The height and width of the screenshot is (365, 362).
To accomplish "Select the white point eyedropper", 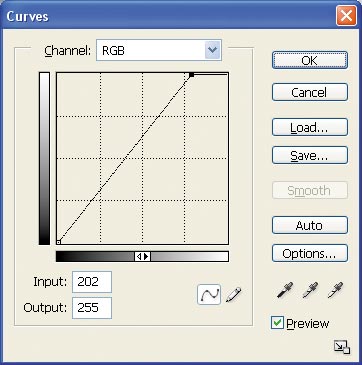I will (x=335, y=290).
